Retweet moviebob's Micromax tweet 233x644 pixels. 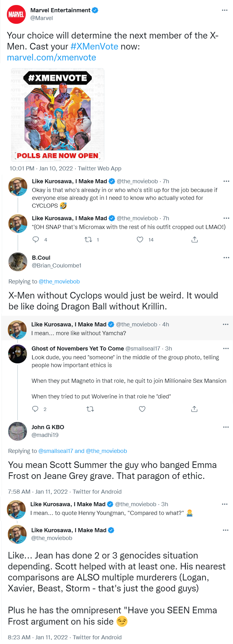88,240
